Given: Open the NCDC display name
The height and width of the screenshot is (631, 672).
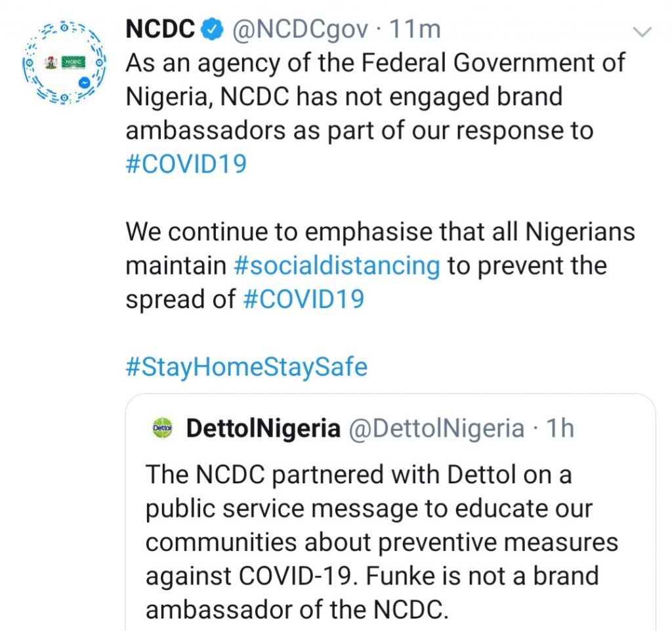Looking at the screenshot, I should [160, 30].
